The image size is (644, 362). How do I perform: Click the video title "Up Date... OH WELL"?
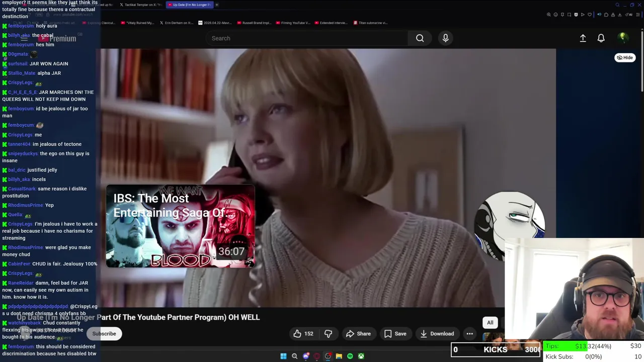(138, 317)
